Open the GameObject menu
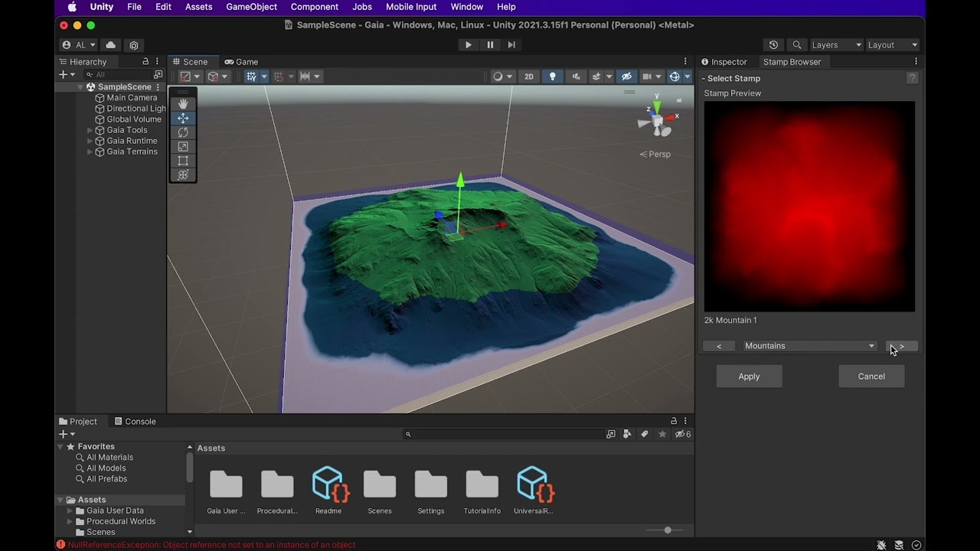Viewport: 980px width, 551px height. (x=252, y=7)
